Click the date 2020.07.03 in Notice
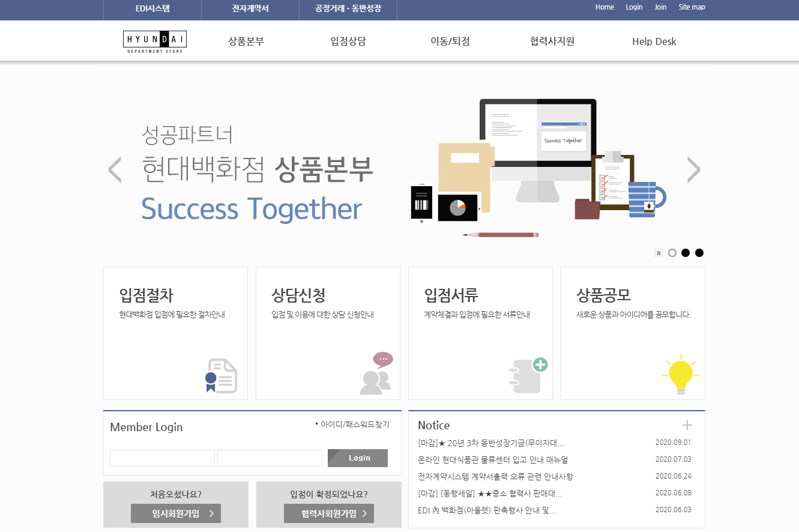 [674, 459]
